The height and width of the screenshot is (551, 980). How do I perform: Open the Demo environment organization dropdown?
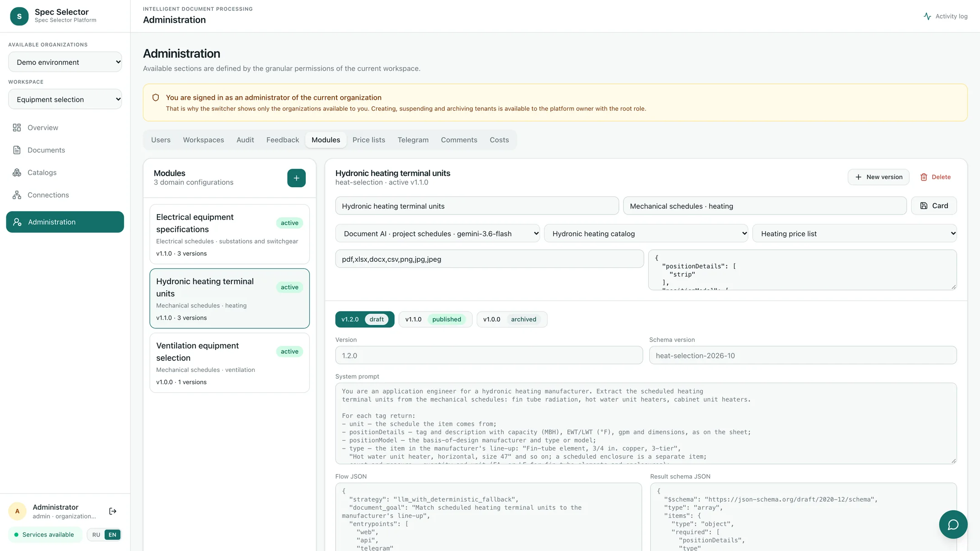[65, 62]
